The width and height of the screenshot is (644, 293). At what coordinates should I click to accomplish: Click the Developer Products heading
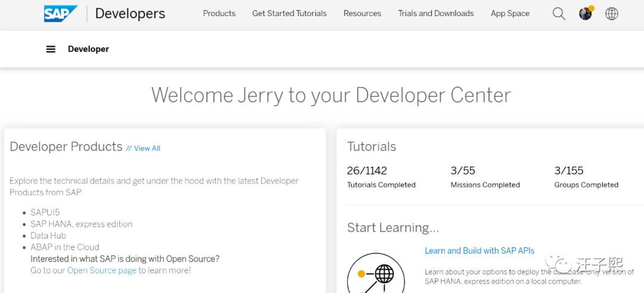click(66, 147)
